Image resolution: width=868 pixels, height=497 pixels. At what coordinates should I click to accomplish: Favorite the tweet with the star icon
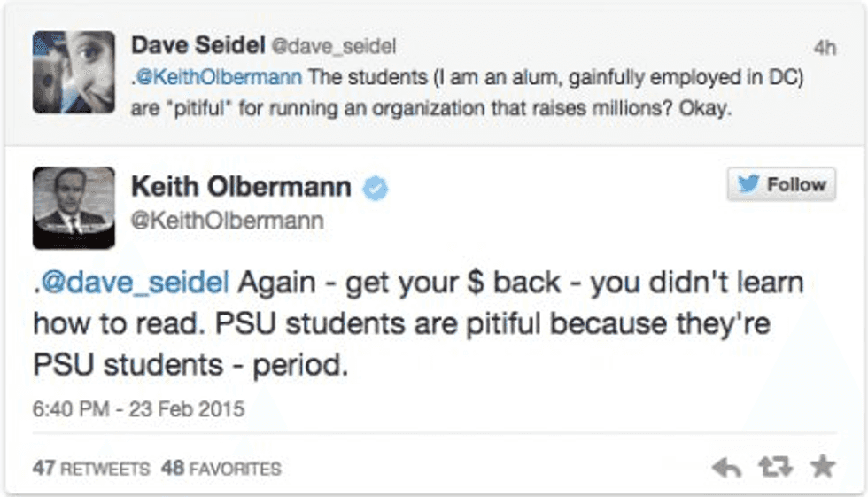(823, 467)
